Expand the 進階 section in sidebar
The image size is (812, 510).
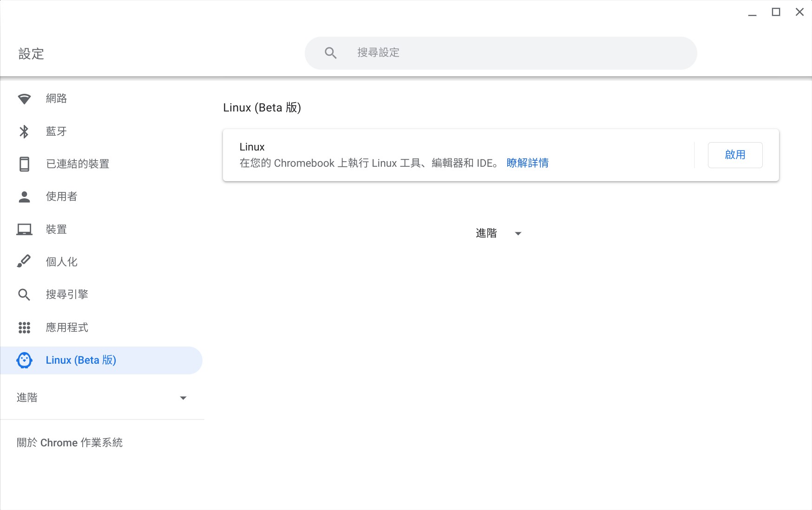tap(27, 398)
